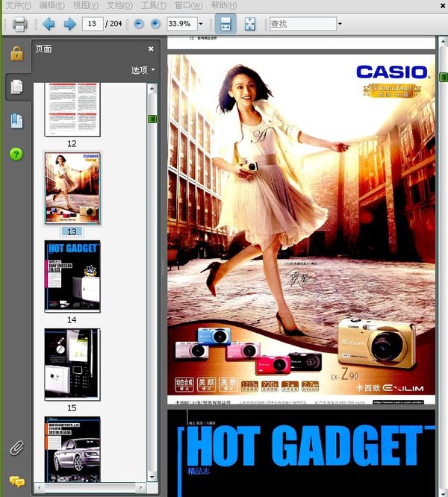The width and height of the screenshot is (448, 497).
Task: Toggle the fit width scrolling mode
Action: tap(225, 24)
